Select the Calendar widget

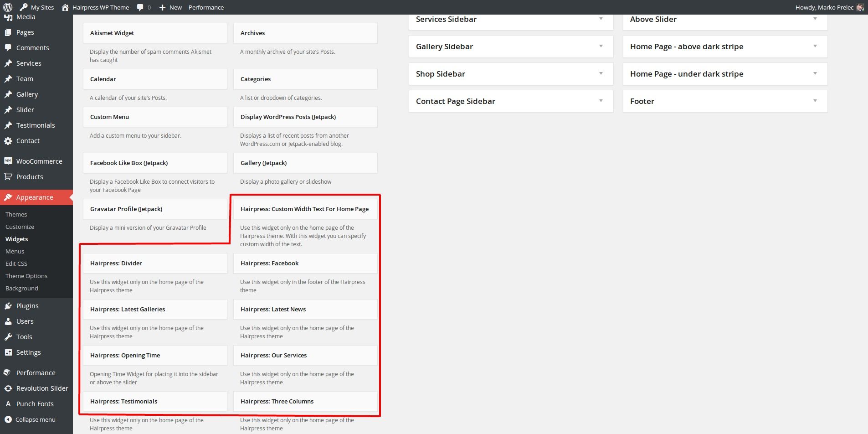pos(155,79)
